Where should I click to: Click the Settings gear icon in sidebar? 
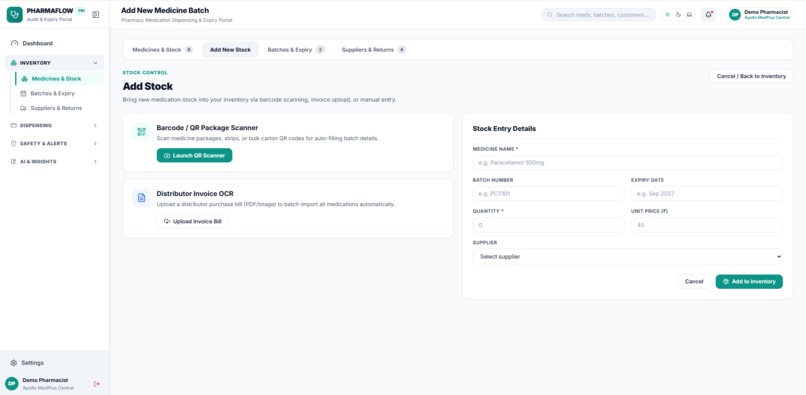pyautogui.click(x=14, y=363)
